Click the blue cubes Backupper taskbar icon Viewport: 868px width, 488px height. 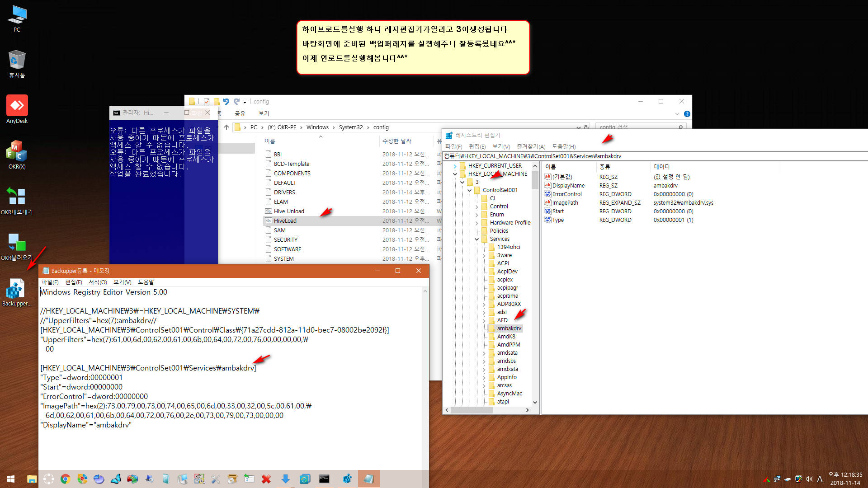click(347, 479)
